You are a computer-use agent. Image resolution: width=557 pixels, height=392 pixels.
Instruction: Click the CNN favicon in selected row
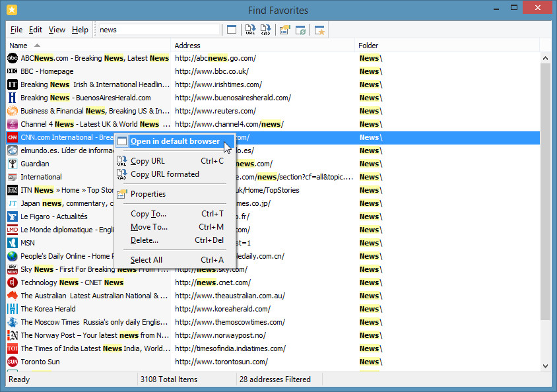tap(13, 137)
